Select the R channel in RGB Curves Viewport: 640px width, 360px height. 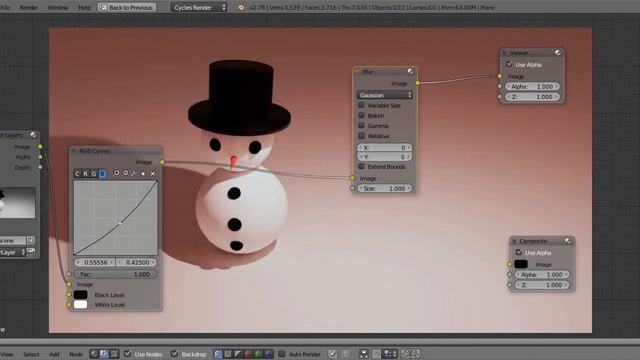85,174
